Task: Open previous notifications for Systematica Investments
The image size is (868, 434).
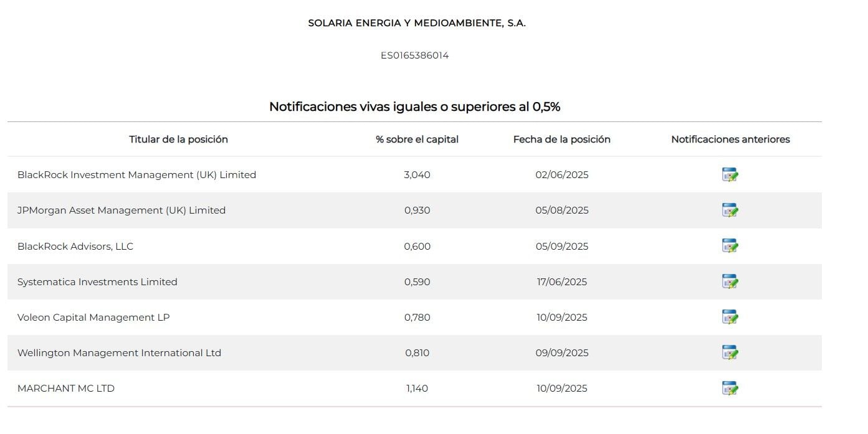Action: tap(730, 281)
